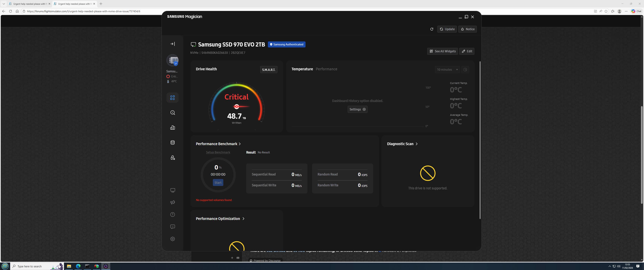Open File Explorer from the taskbar
Viewport: 644px width, 270px height.
[69, 266]
